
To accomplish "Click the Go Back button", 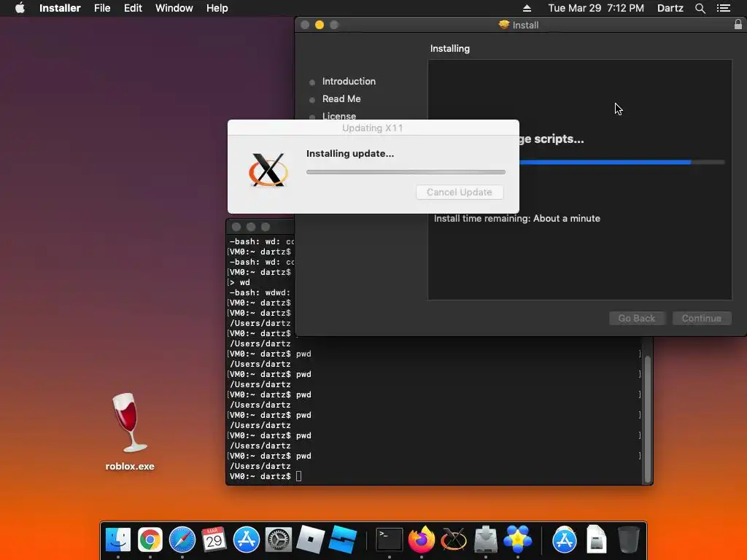I will [636, 318].
